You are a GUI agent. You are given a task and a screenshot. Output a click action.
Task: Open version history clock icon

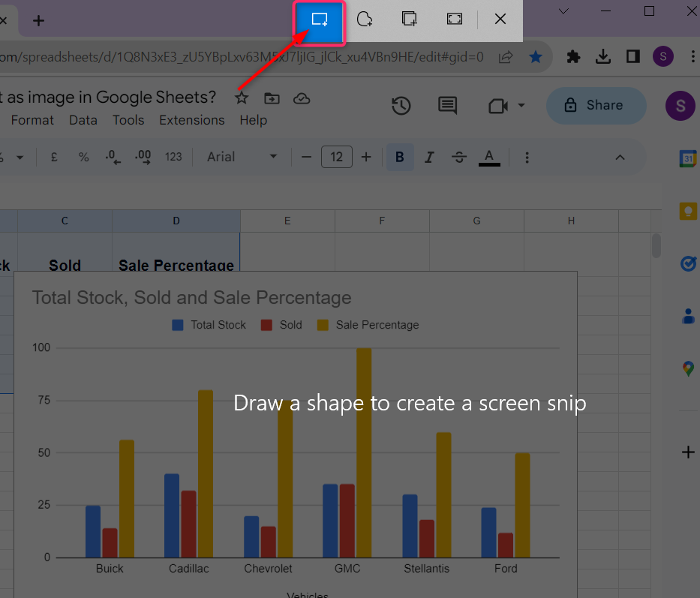click(401, 106)
